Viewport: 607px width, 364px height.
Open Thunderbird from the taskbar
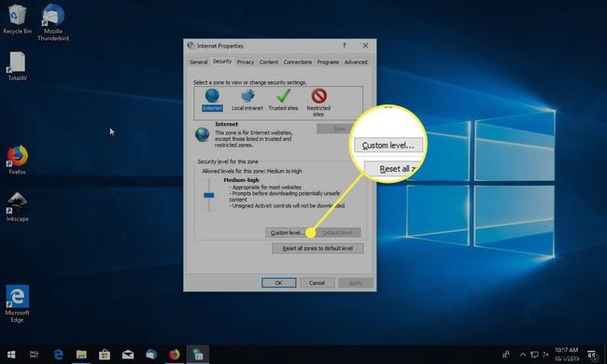coord(151,355)
